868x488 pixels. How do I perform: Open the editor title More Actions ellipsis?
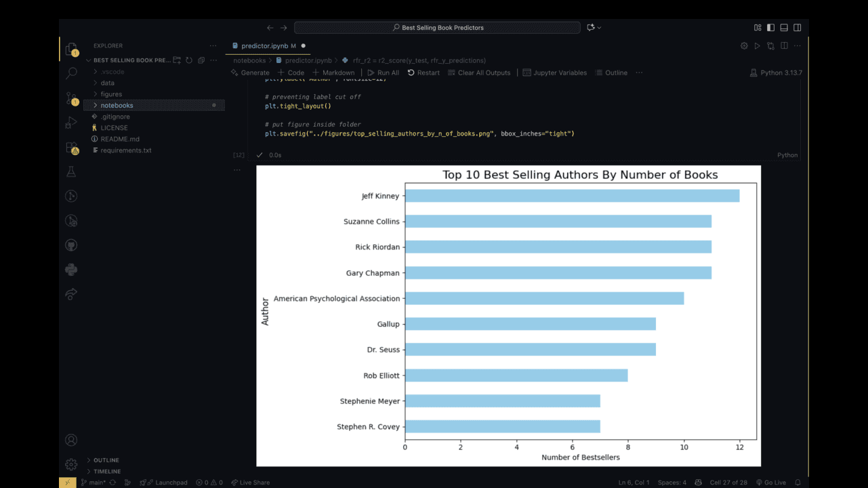[x=798, y=46]
